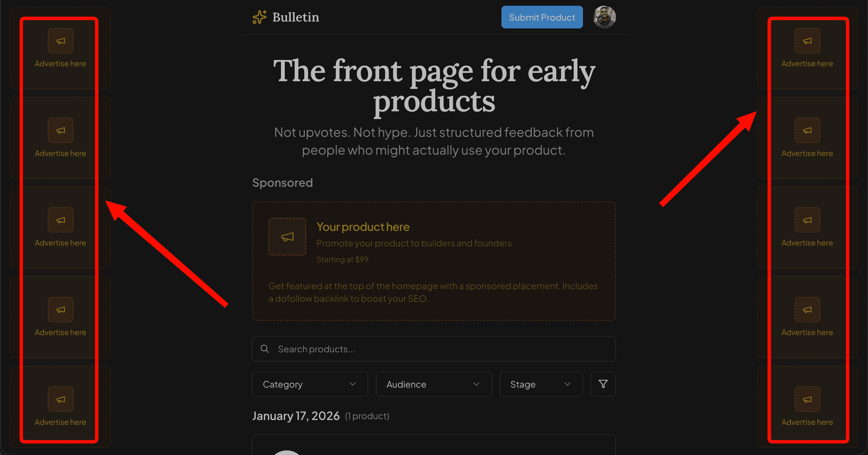Expand the Audience dropdown

pos(433,384)
